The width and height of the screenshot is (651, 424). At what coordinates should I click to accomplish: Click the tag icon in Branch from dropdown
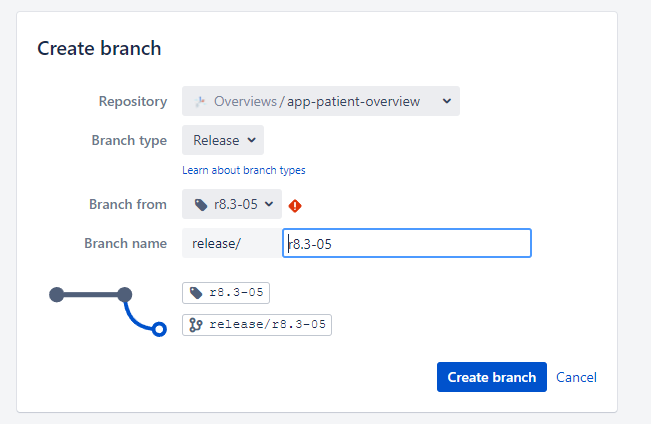(201, 204)
